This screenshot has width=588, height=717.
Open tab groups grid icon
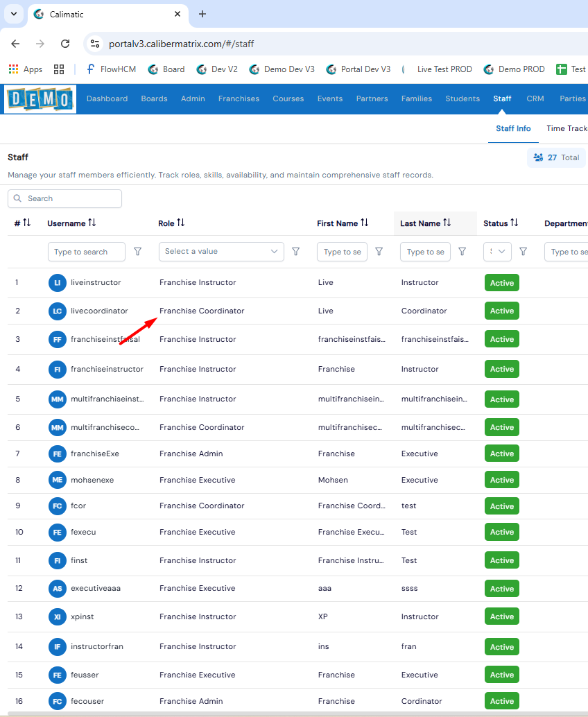pyautogui.click(x=59, y=69)
